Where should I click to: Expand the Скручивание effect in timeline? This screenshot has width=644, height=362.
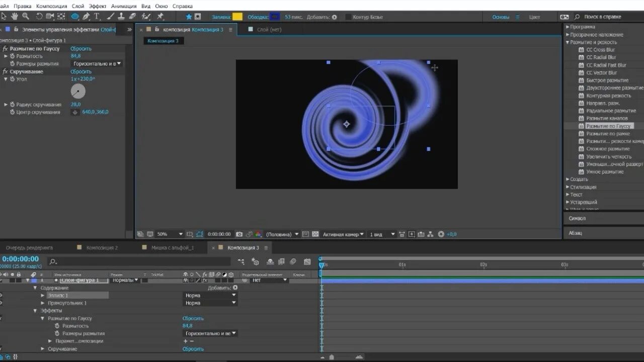[x=43, y=349]
